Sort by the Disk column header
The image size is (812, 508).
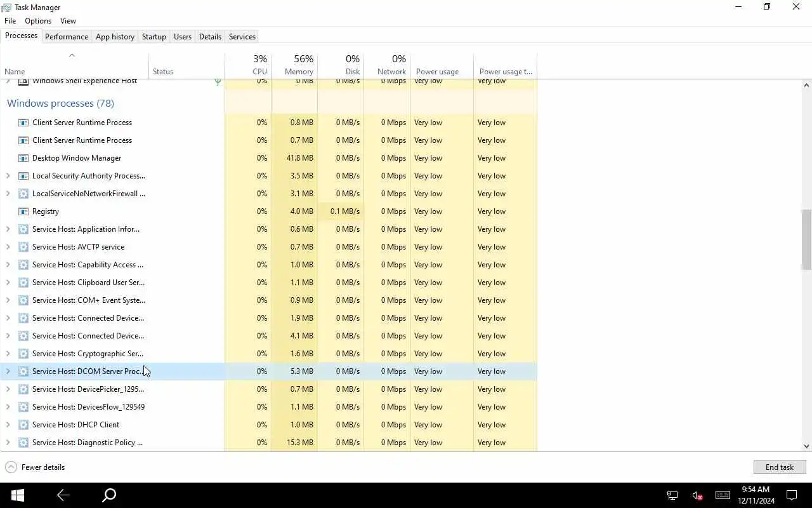point(341,65)
